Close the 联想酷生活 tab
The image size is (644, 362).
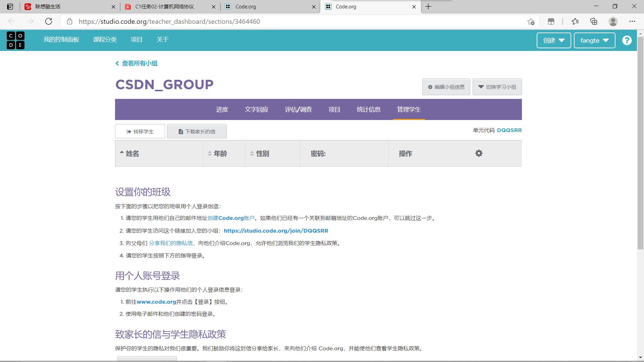(x=113, y=7)
